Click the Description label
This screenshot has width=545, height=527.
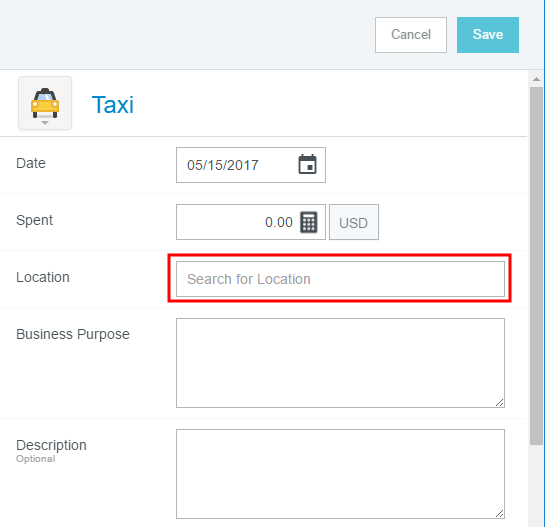tap(51, 445)
